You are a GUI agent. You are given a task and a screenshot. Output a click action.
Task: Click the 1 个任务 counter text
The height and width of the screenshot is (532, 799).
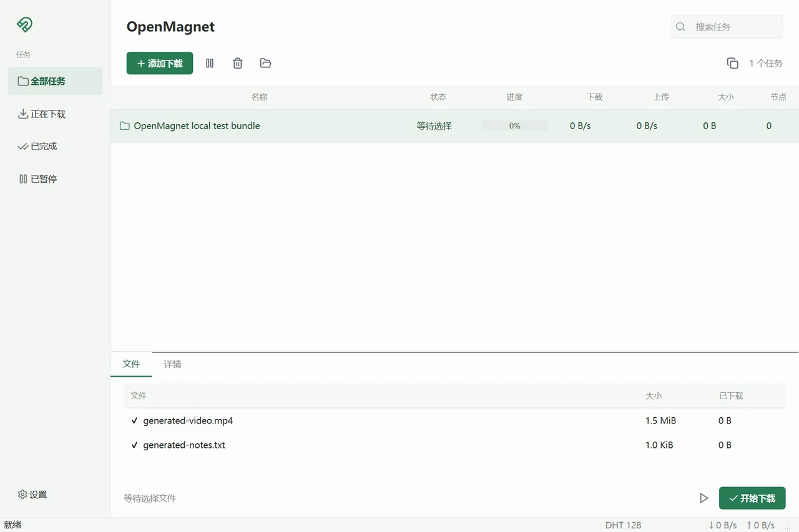pos(766,64)
